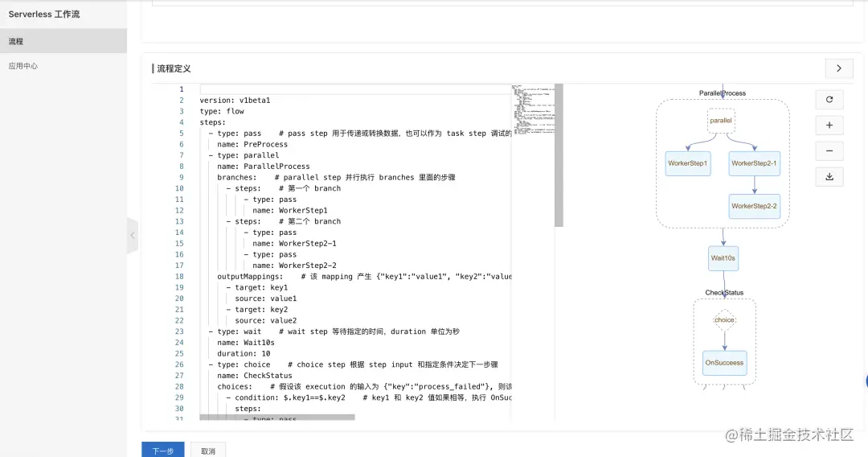
Task: Click the horizontal scrollbar of code editor
Action: point(277,417)
